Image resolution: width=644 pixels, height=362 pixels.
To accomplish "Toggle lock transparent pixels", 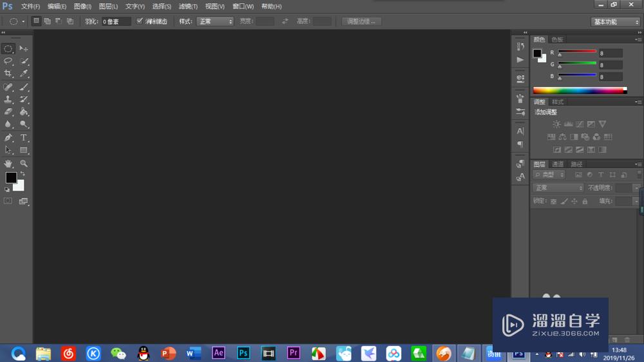I will click(x=554, y=202).
